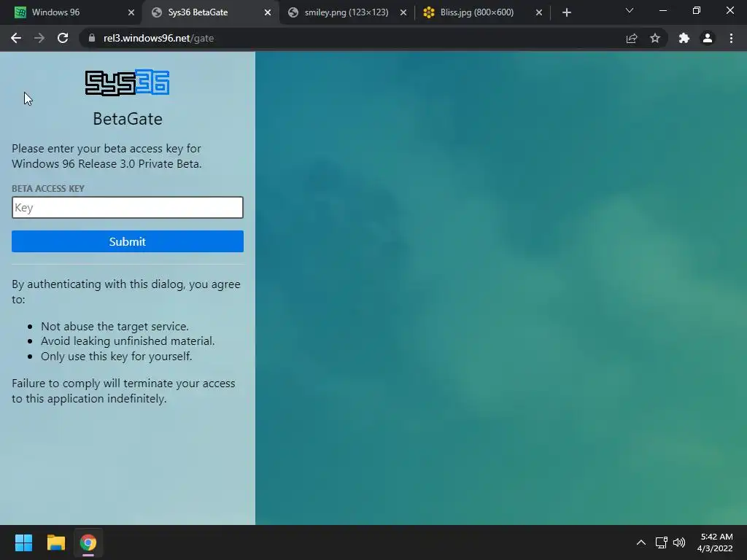This screenshot has width=747, height=560.
Task: Close the Sys36 BetaGate tab
Action: [267, 12]
